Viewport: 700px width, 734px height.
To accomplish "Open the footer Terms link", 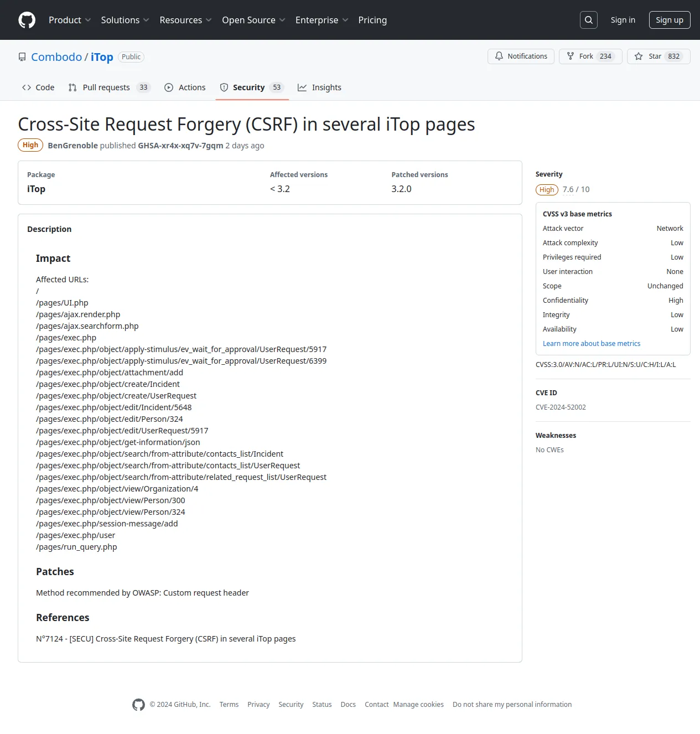I will (x=229, y=704).
